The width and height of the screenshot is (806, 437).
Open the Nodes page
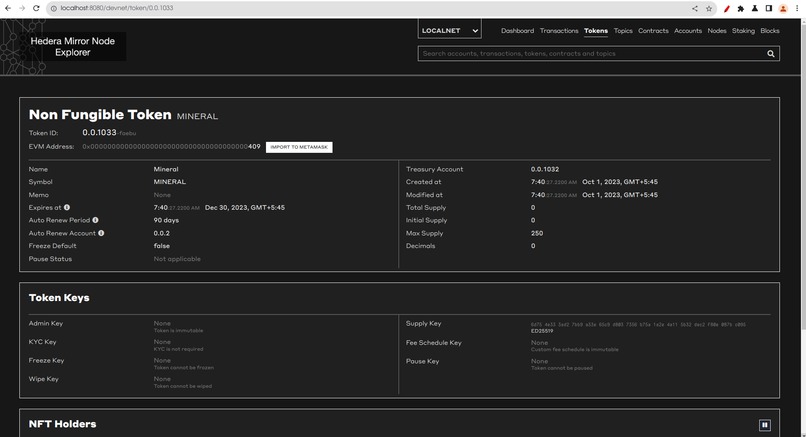point(717,31)
